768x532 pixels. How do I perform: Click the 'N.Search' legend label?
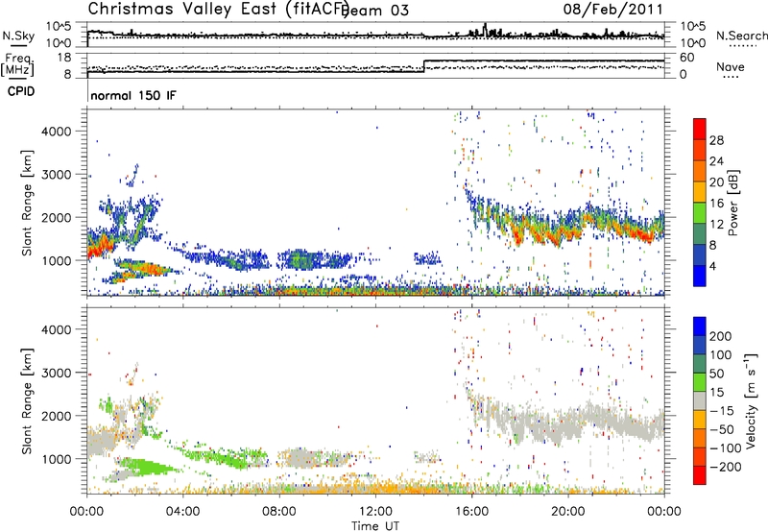[741, 36]
